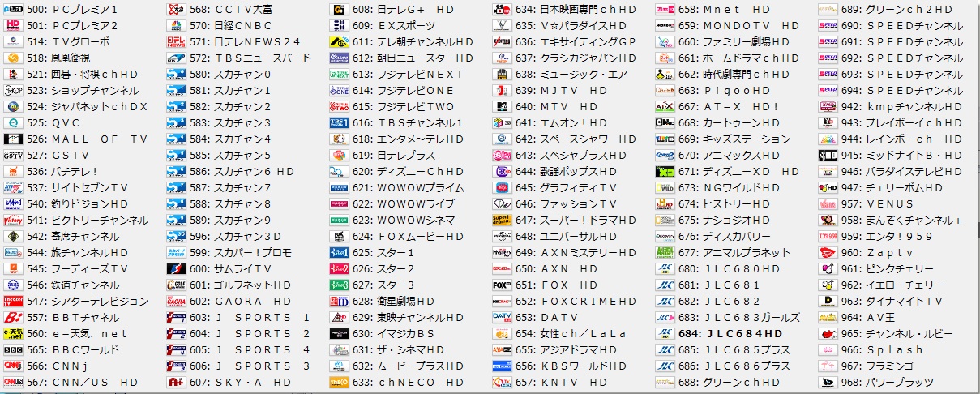Click the Animax logo beside アニマックスHD
Screen dimensions: 980x394
point(665,155)
